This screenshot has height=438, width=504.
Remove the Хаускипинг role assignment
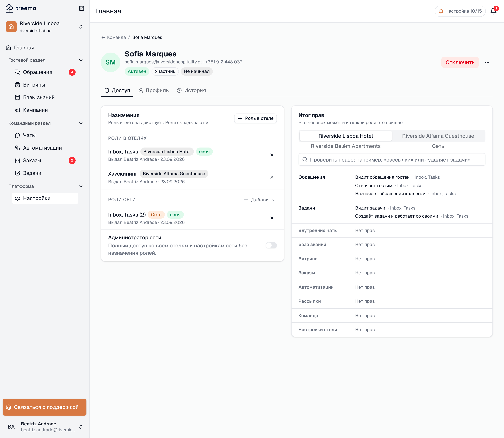(x=272, y=177)
